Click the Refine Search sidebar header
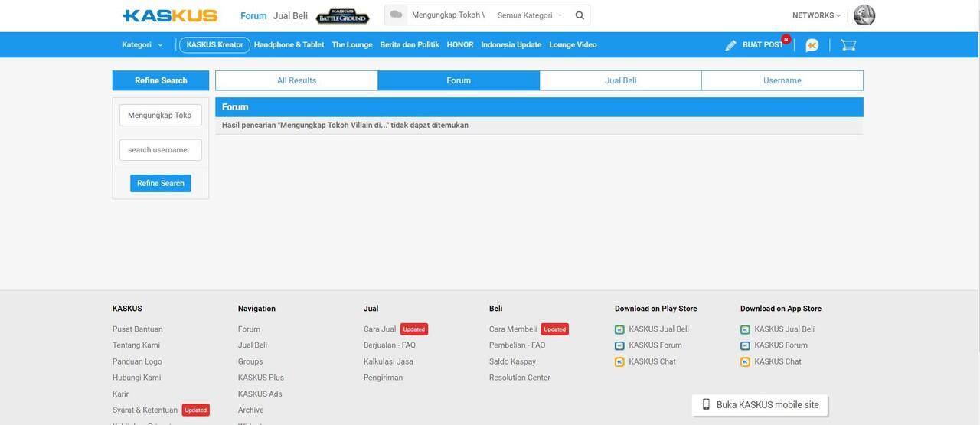 (161, 80)
